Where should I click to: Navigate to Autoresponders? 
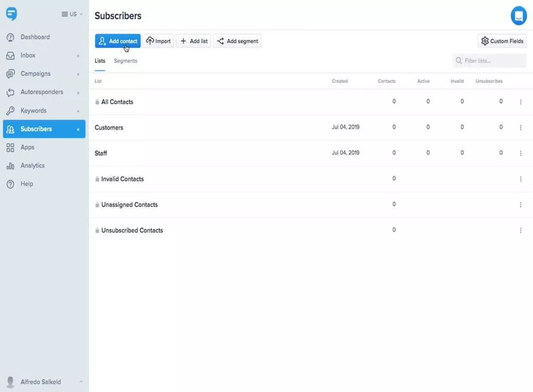tap(42, 92)
